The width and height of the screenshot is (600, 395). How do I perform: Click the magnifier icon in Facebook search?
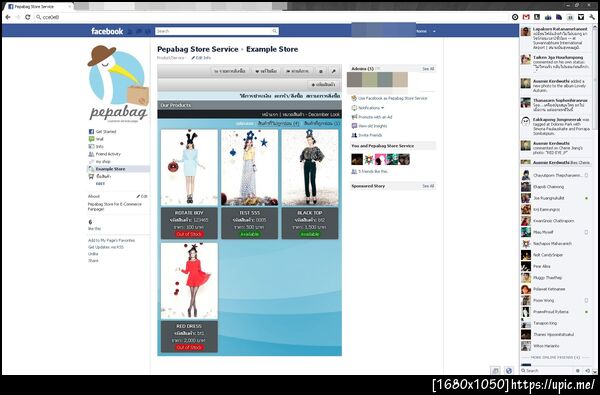click(274, 31)
